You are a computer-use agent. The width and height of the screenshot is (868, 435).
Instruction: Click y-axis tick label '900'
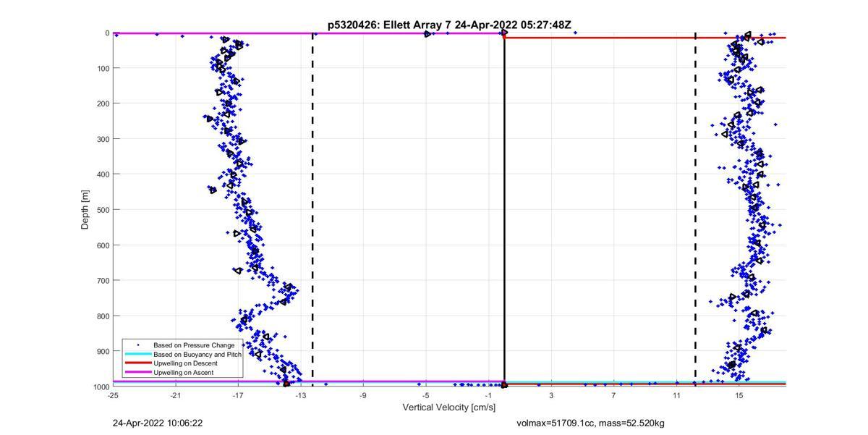point(102,352)
